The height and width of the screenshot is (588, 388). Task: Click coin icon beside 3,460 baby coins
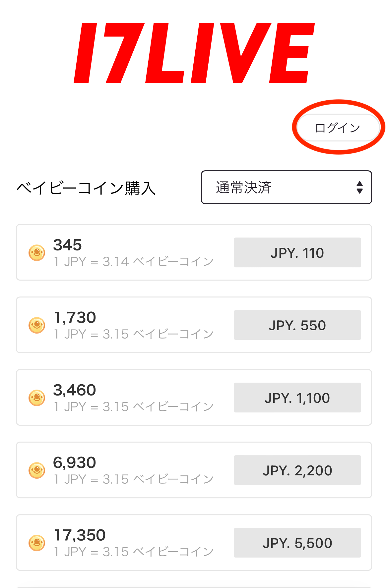click(x=37, y=398)
